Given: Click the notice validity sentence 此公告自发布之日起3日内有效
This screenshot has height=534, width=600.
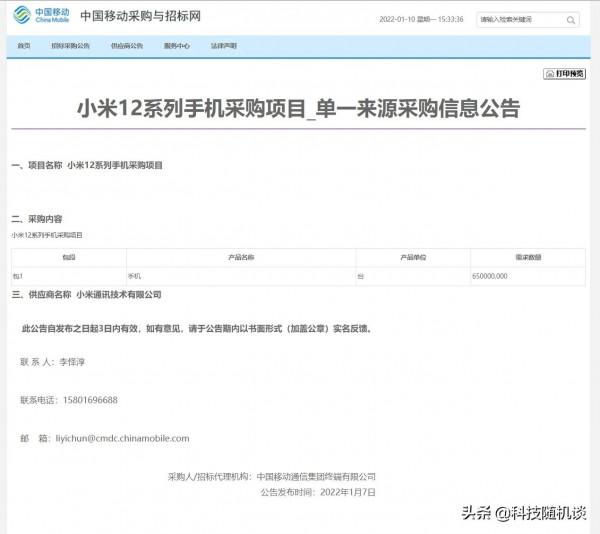Looking at the screenshot, I should pos(197,329).
